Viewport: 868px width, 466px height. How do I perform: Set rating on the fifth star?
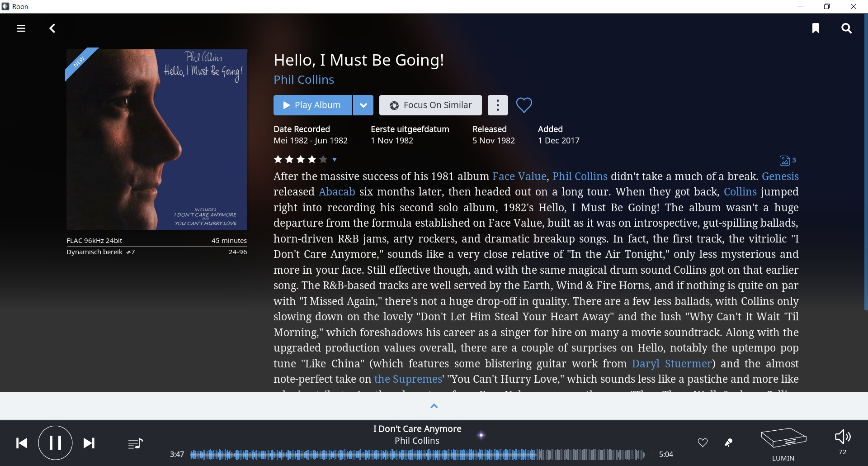[323, 159]
